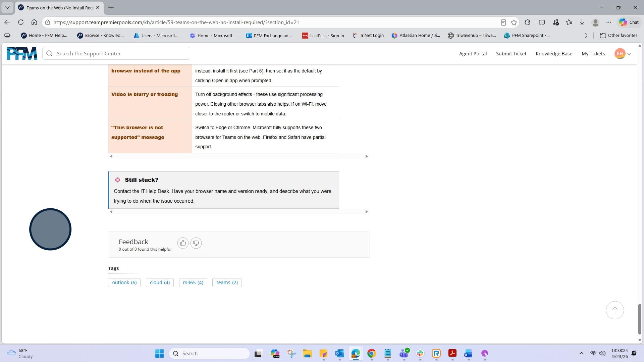This screenshot has height=362, width=644.
Task: Open immersive reader mode icon
Action: click(x=503, y=22)
